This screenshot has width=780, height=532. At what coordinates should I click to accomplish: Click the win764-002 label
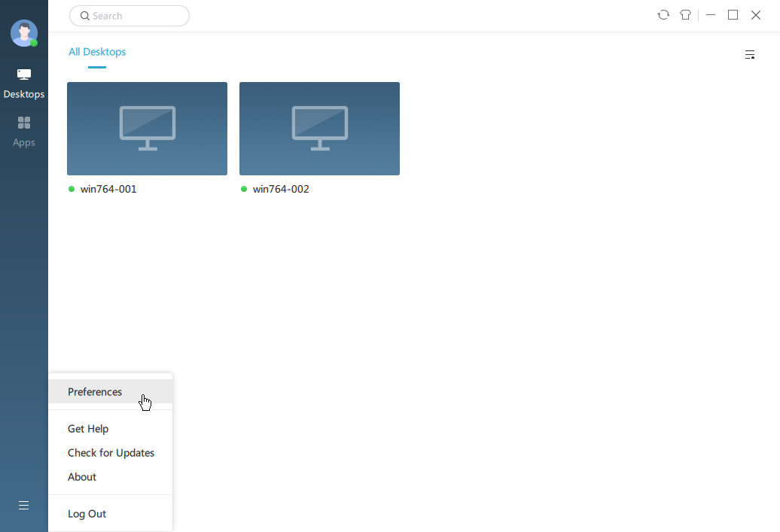281,189
